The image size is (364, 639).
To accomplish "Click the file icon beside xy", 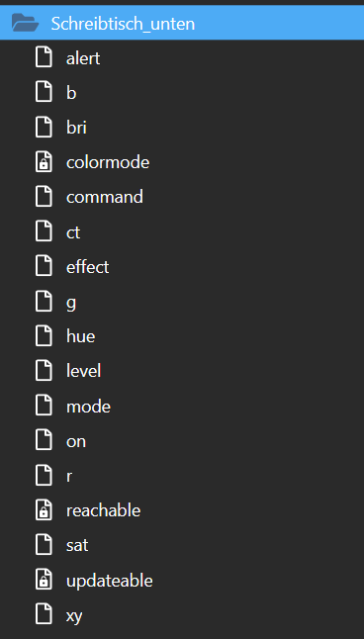I will click(x=44, y=614).
